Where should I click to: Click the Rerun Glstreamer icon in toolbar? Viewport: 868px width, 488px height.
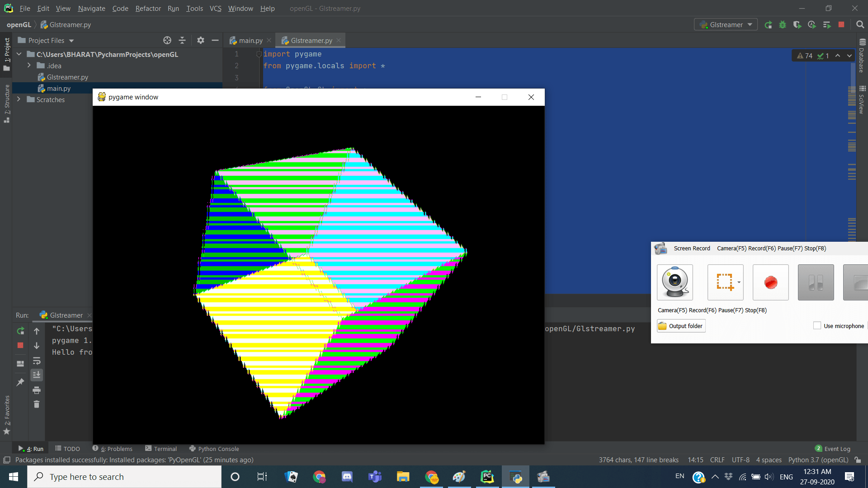coord(768,25)
